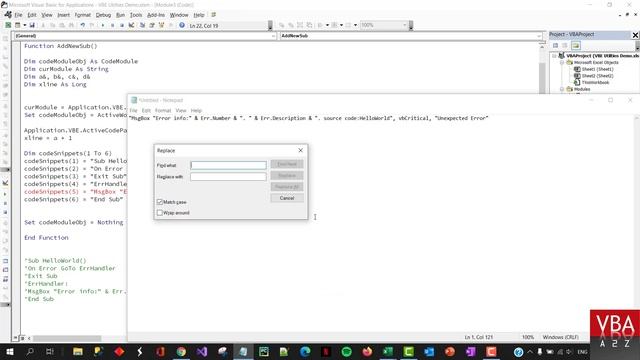Screen dimensions: 640x360
Task: Open the Tools menu in VBA editor
Action: [x=136, y=15]
